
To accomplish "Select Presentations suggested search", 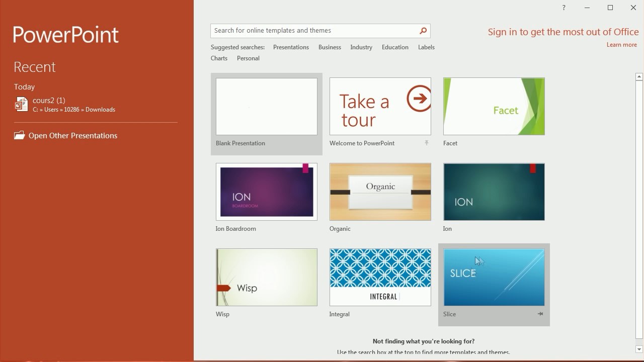I will point(291,47).
